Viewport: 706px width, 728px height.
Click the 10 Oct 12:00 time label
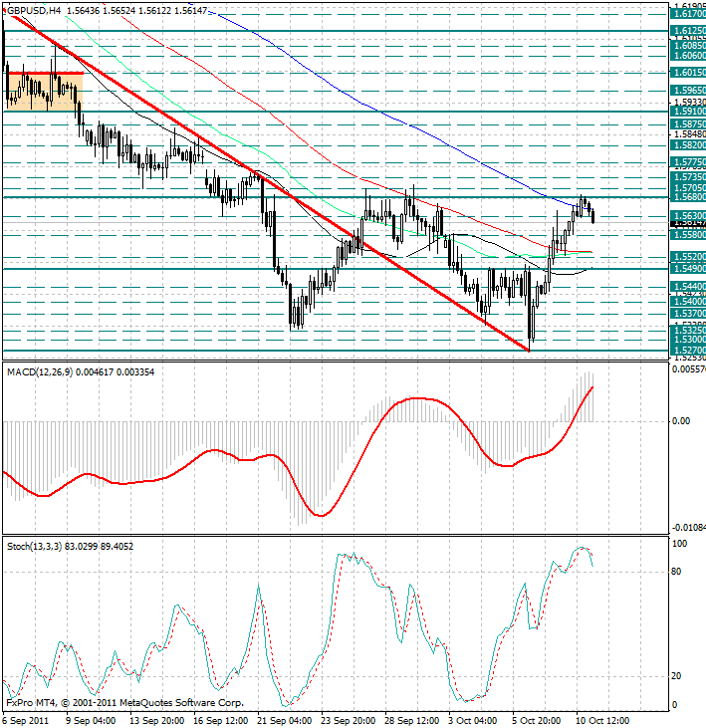(x=603, y=721)
